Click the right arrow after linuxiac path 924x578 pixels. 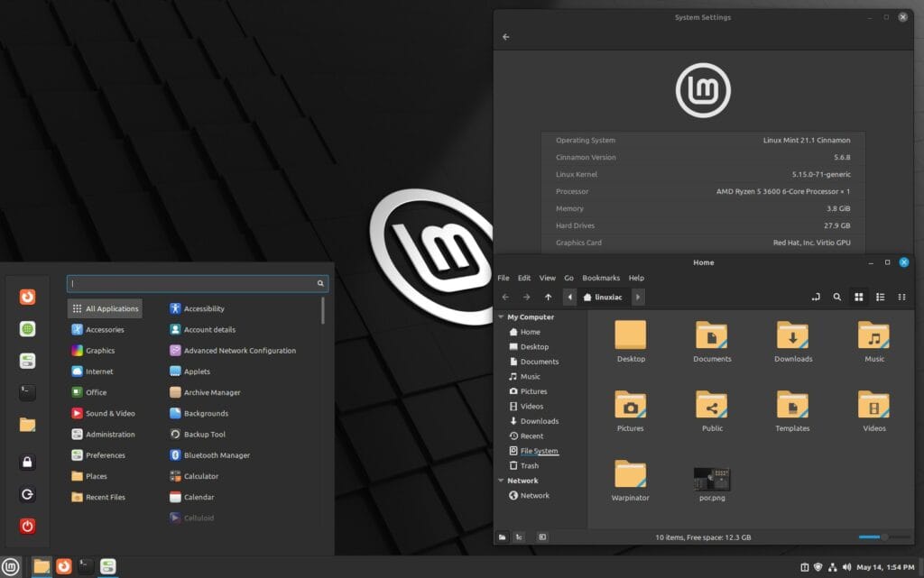point(638,297)
